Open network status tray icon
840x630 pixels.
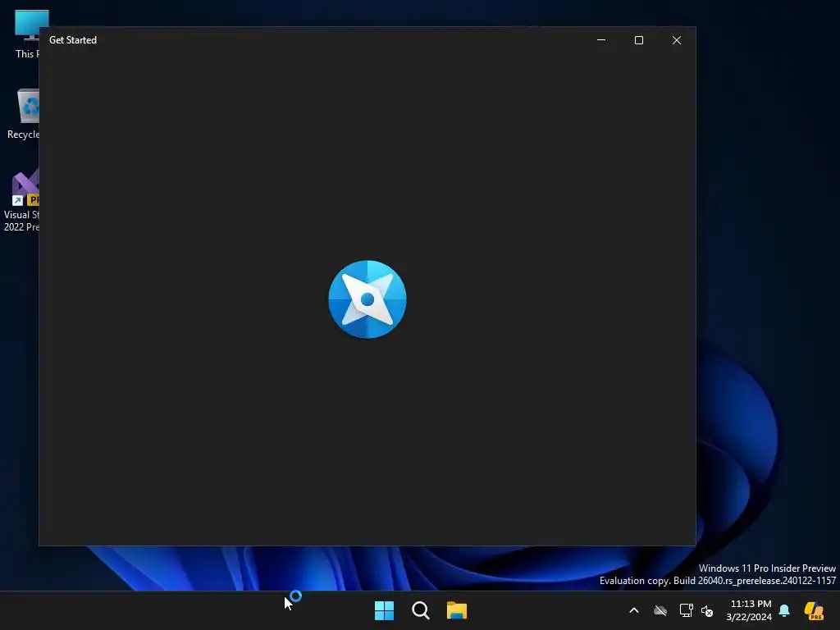coord(686,610)
